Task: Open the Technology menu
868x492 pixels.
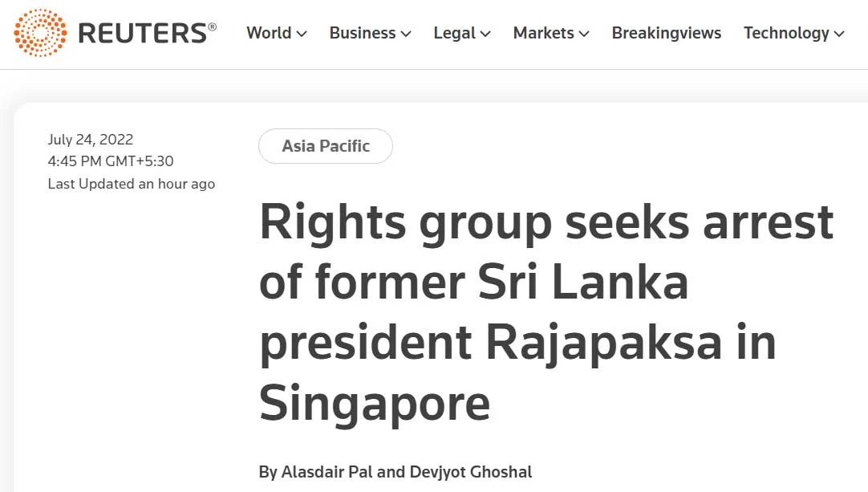Action: coord(786,33)
